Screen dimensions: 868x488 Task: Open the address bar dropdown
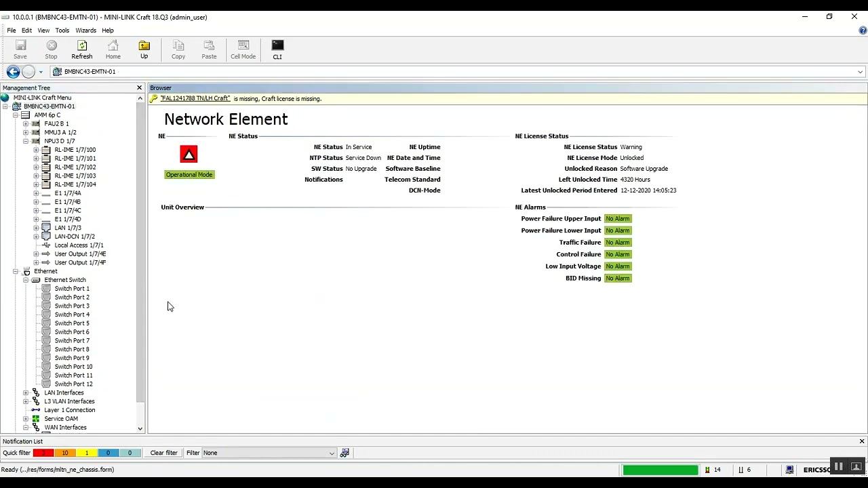coord(860,72)
